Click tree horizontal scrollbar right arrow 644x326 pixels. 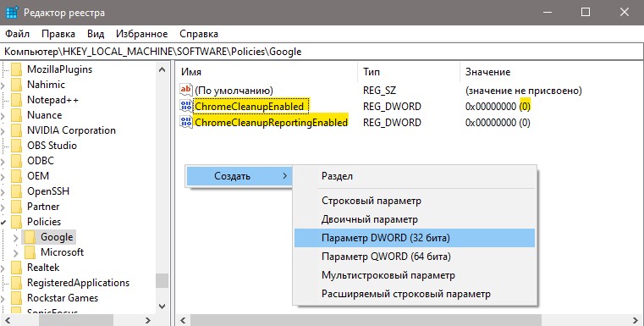pos(148,320)
